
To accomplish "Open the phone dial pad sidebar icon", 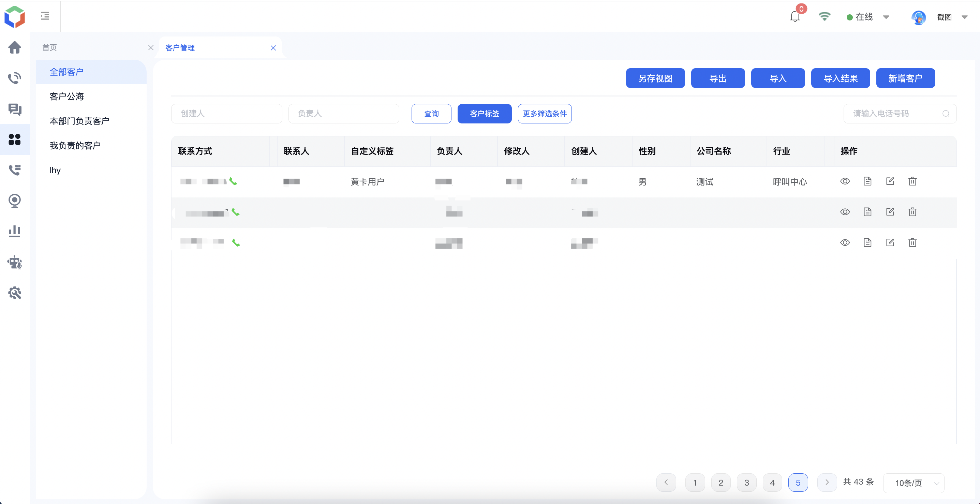I will point(14,170).
